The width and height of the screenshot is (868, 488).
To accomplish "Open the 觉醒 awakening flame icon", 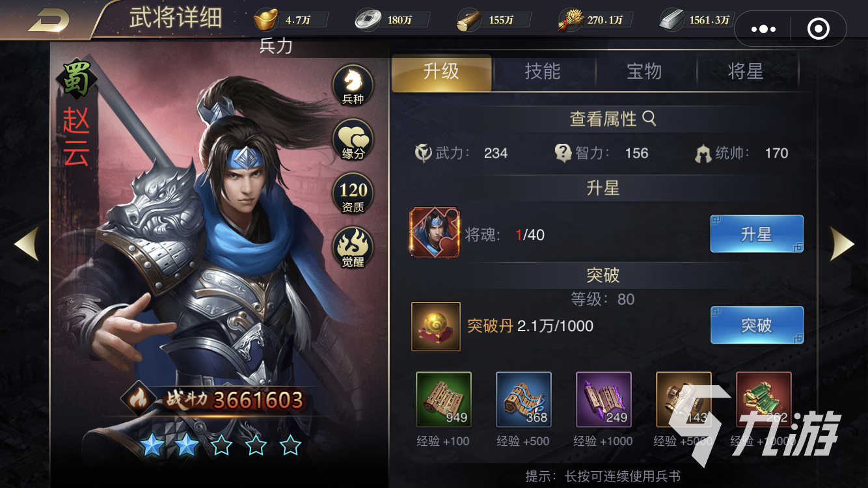I will tap(353, 248).
